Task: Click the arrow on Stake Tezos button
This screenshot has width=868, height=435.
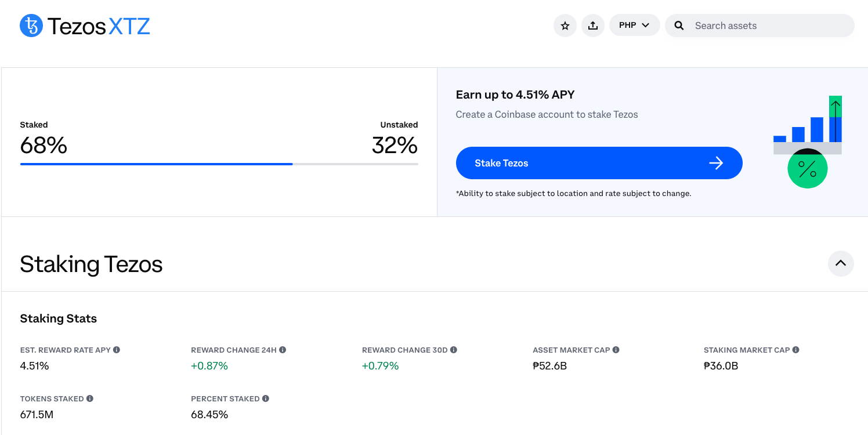Action: click(716, 163)
